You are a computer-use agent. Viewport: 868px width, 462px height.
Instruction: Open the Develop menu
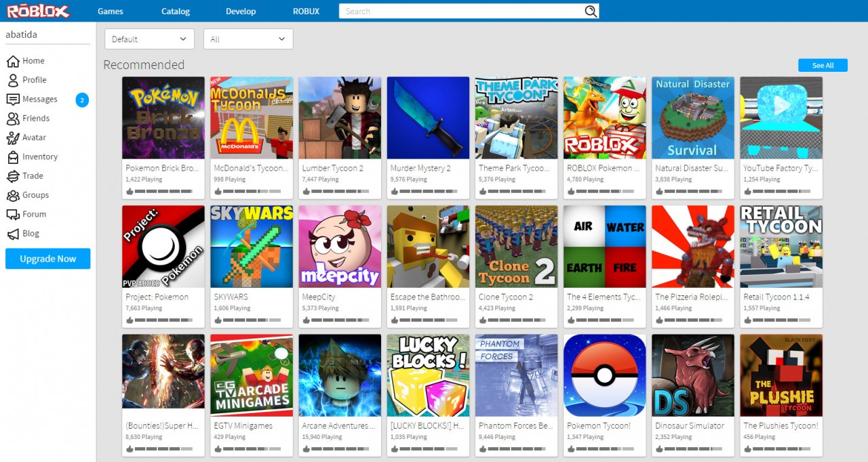pyautogui.click(x=241, y=12)
